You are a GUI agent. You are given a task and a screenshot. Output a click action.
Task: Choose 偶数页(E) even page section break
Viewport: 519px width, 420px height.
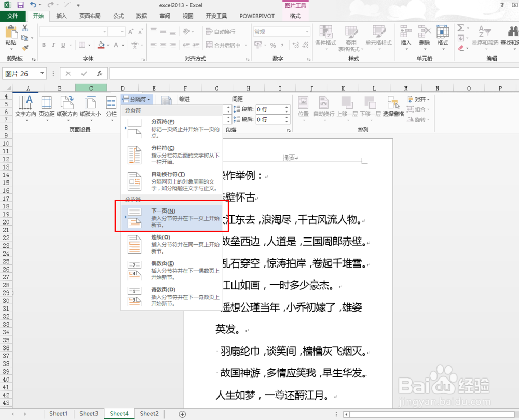point(172,270)
